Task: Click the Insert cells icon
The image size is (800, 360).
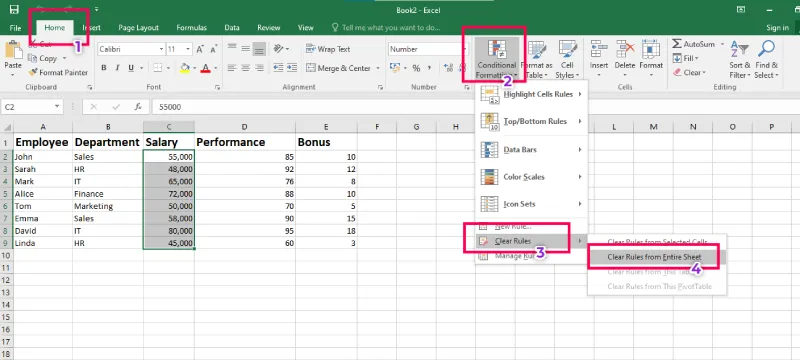Action: click(x=599, y=50)
